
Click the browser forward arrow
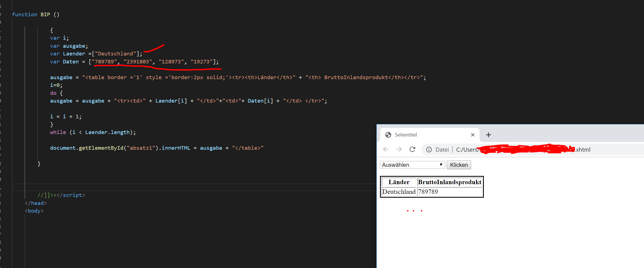pyautogui.click(x=399, y=149)
